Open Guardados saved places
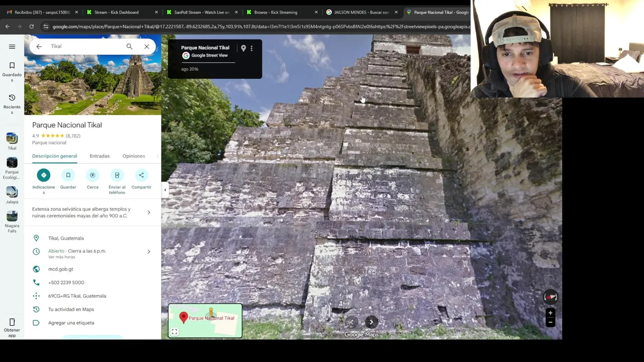644x362 pixels. [x=12, y=71]
